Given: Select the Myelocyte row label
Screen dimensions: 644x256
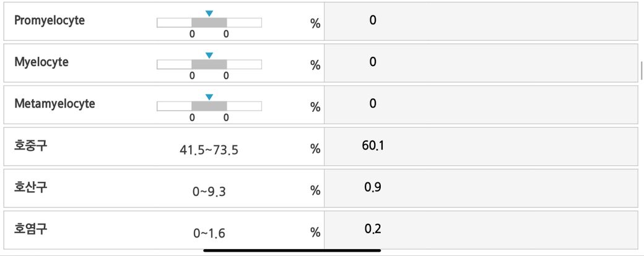Looking at the screenshot, I should pos(41,62).
